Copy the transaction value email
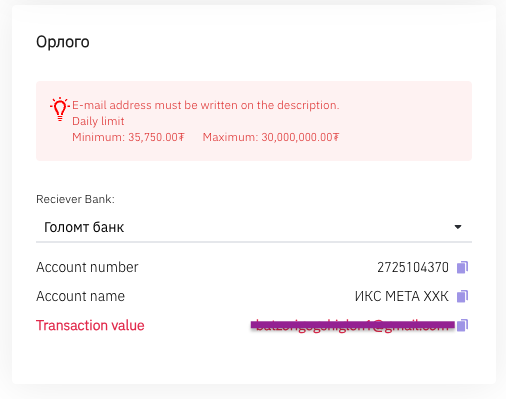 (462, 325)
